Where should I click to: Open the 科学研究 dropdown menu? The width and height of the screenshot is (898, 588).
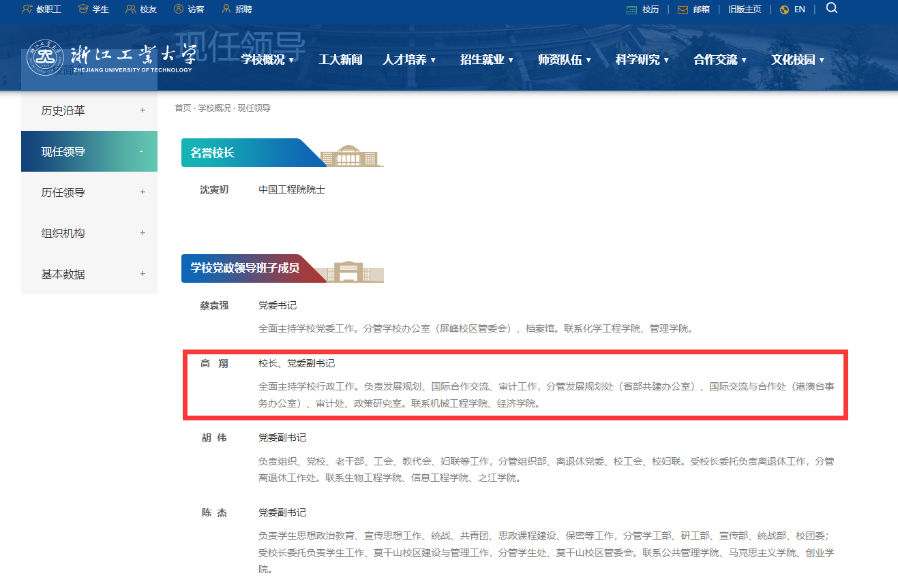(642, 60)
